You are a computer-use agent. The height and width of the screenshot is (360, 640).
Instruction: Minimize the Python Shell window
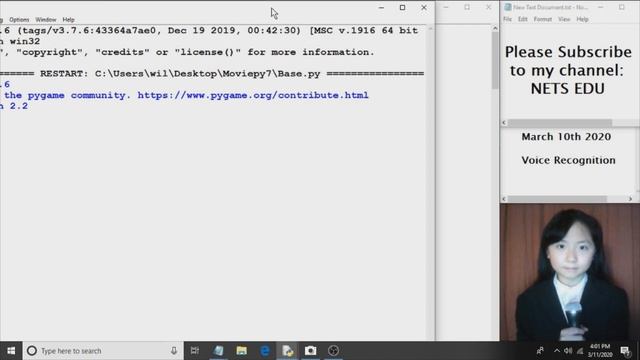(x=381, y=7)
